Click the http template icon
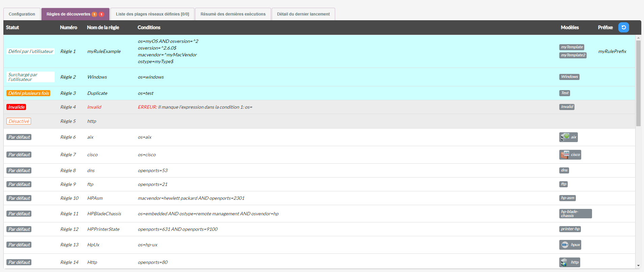 [x=564, y=262]
